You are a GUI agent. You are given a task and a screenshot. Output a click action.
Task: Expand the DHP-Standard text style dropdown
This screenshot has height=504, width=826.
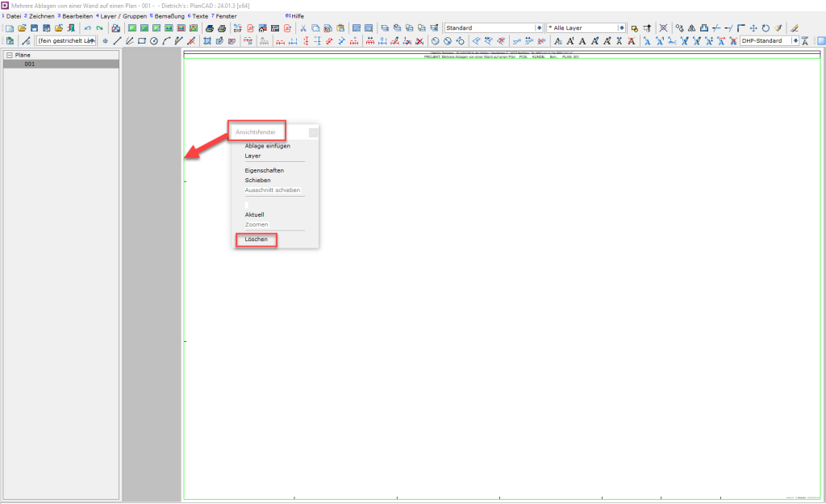point(795,40)
